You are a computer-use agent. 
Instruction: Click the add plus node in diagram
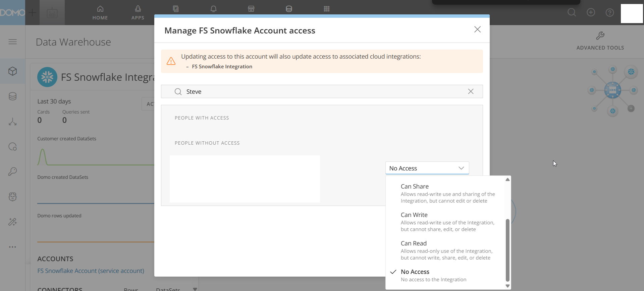(x=631, y=108)
